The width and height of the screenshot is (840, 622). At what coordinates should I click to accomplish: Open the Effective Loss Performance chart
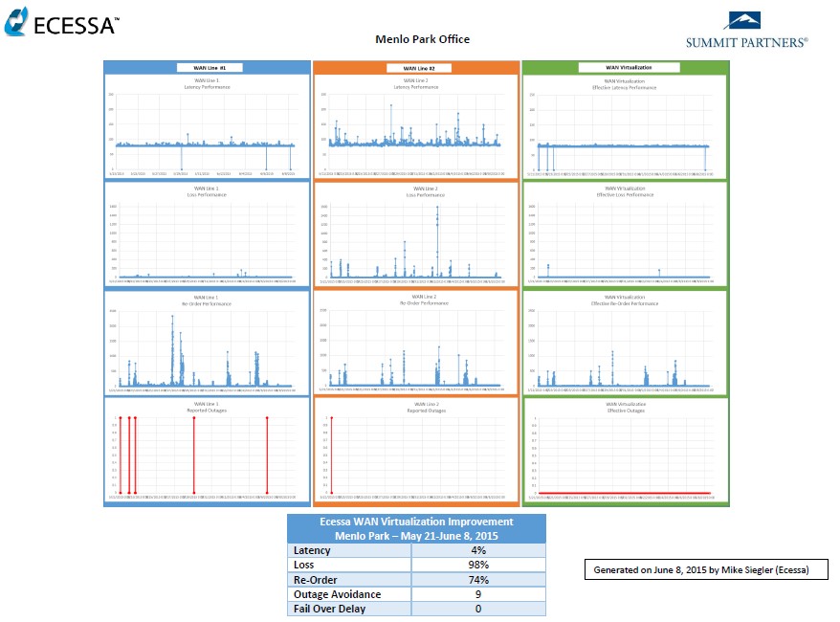click(625, 234)
